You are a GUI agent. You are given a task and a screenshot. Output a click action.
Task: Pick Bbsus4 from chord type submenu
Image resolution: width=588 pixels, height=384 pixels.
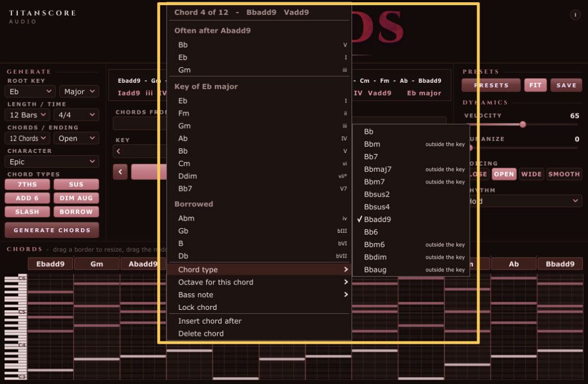[411, 207]
